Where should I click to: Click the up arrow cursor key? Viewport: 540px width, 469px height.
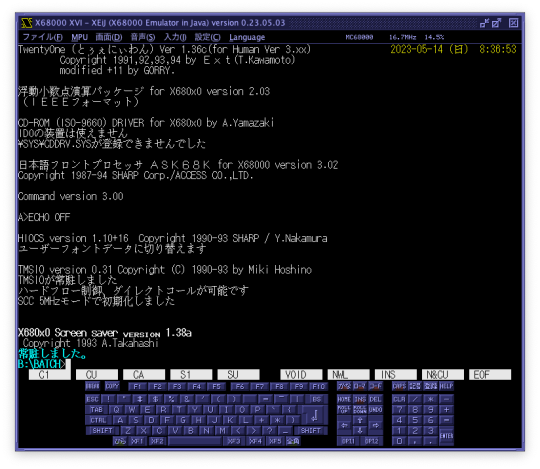pyautogui.click(x=360, y=420)
